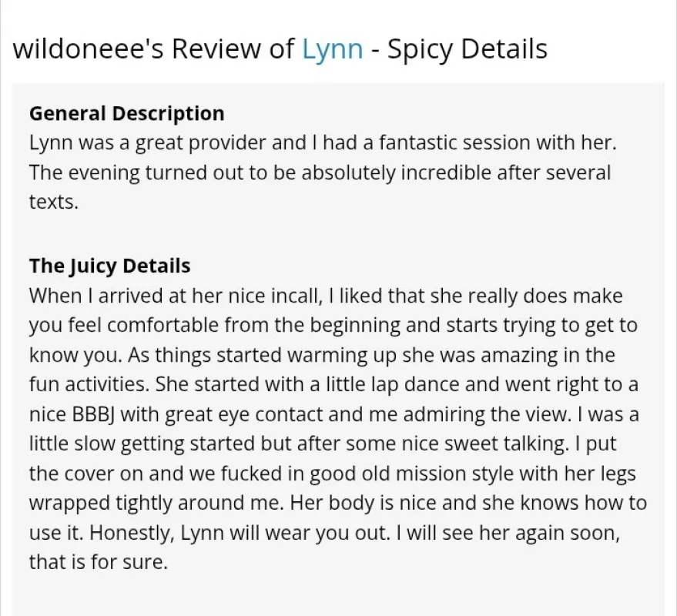
Task: Click the 'General Description' heading
Action: click(126, 113)
